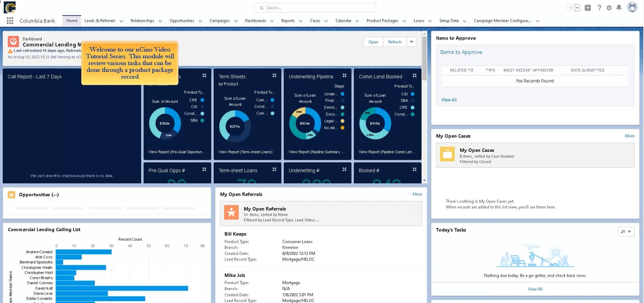
Task: Expand the Underwriting # widget
Action: (x=344, y=169)
